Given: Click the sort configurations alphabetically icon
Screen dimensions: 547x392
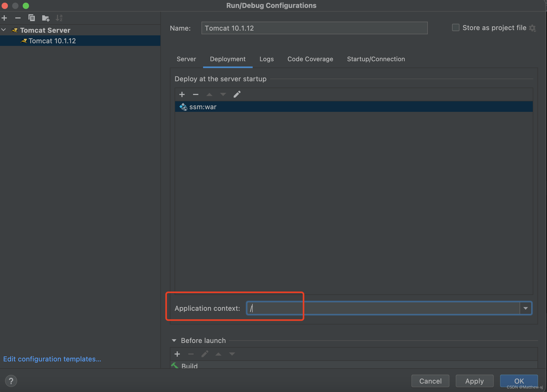Looking at the screenshot, I should tap(59, 18).
